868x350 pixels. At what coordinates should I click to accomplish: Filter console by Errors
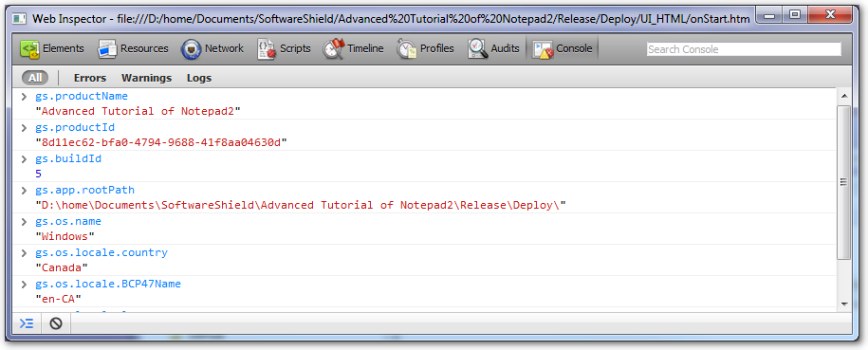click(90, 78)
